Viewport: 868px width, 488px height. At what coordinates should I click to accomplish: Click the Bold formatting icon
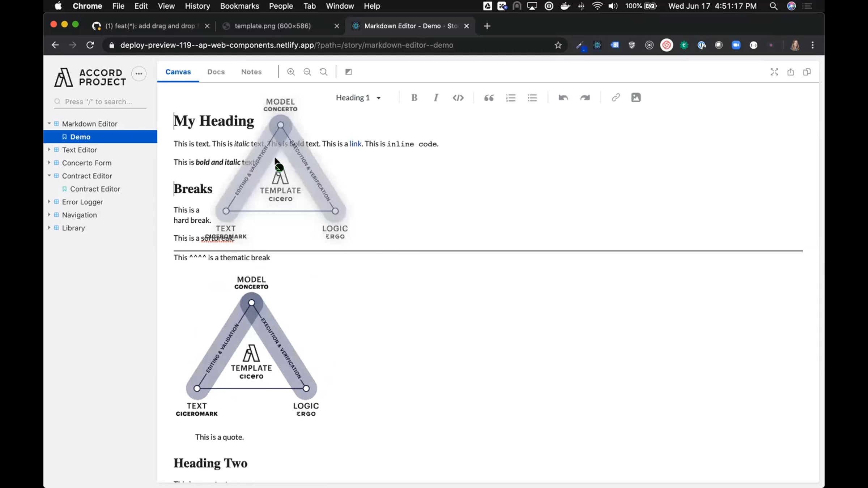pos(414,98)
